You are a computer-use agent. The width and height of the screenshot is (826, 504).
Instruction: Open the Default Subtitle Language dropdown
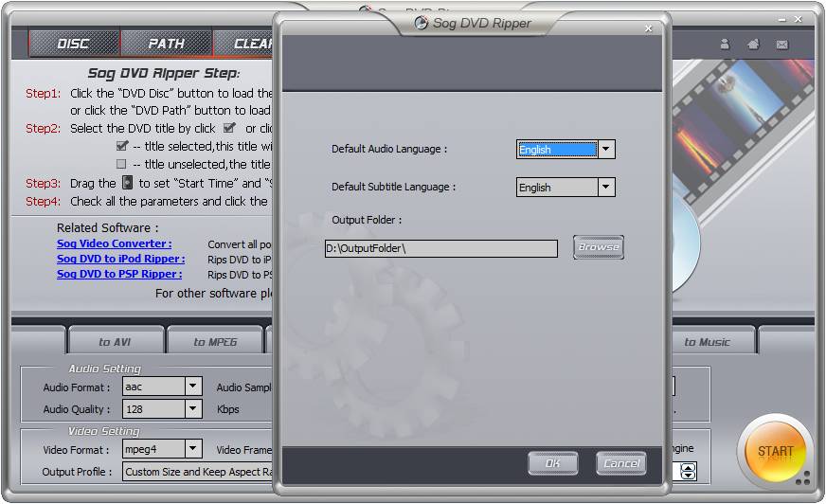[x=606, y=187]
